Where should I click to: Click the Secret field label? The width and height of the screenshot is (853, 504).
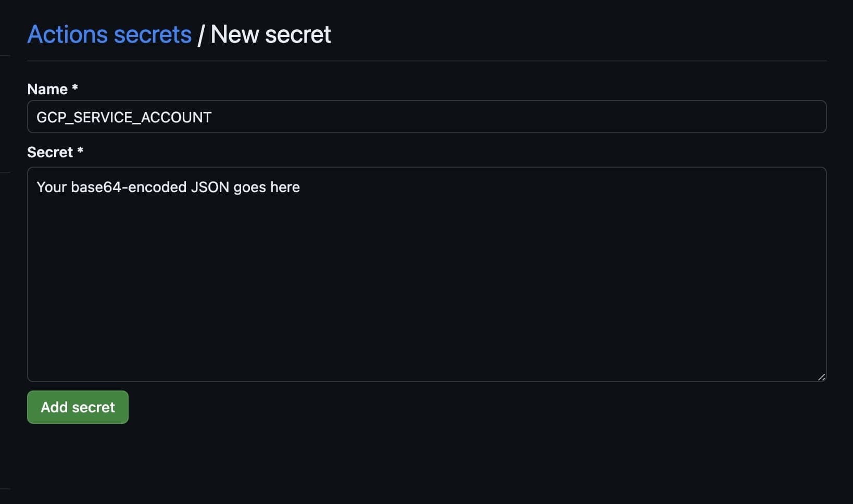tap(50, 152)
